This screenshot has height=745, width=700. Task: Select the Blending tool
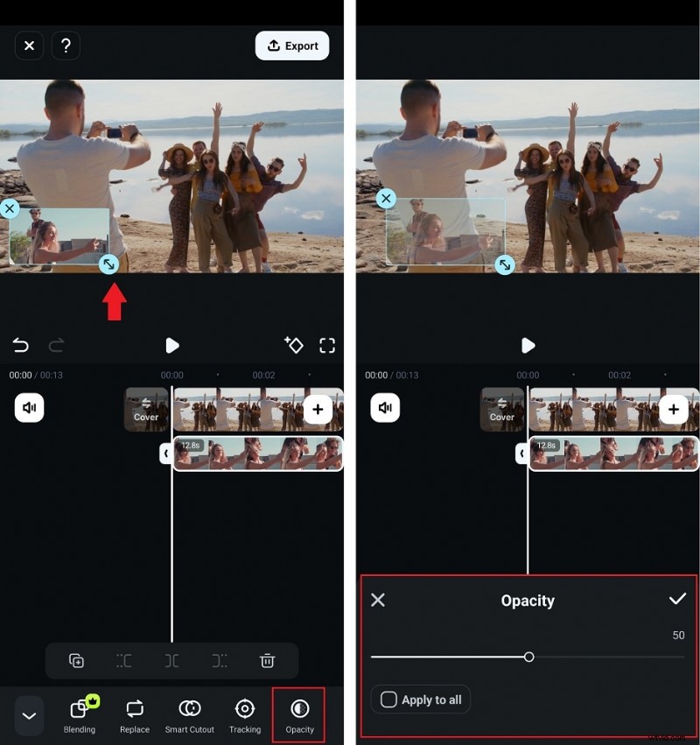click(80, 715)
